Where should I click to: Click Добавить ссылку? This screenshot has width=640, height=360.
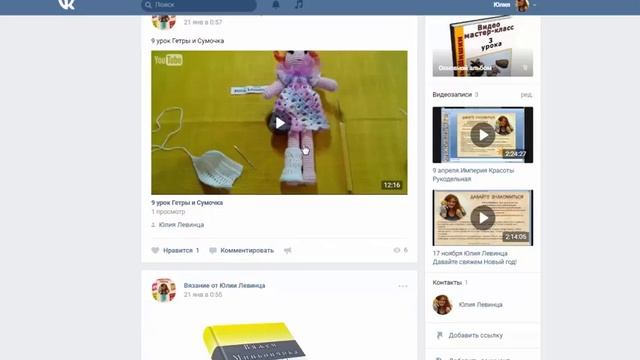[476, 335]
